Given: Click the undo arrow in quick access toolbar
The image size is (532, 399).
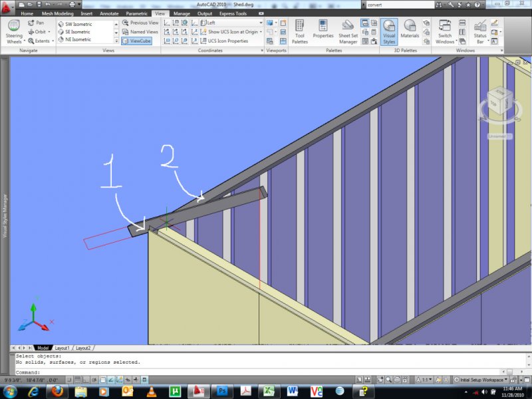Looking at the screenshot, I should [47, 5].
